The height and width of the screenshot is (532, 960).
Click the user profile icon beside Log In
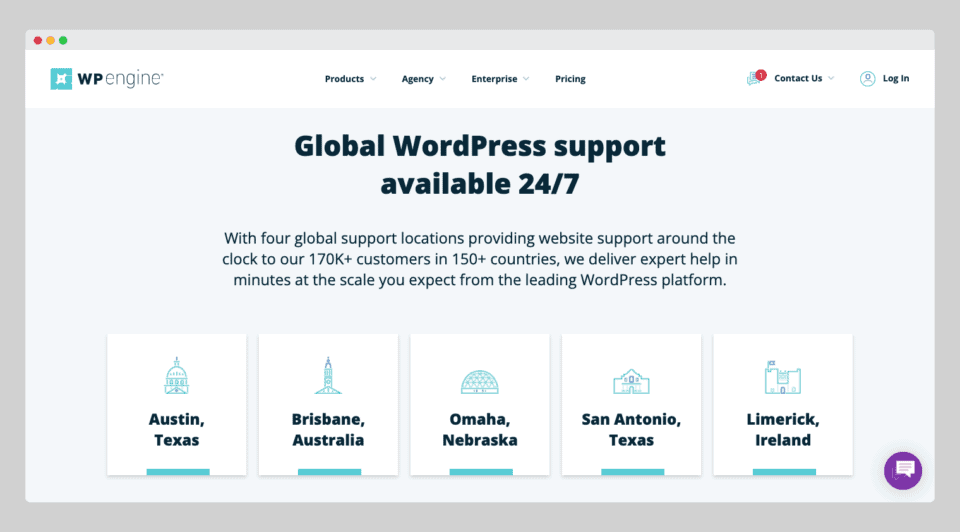pos(868,78)
